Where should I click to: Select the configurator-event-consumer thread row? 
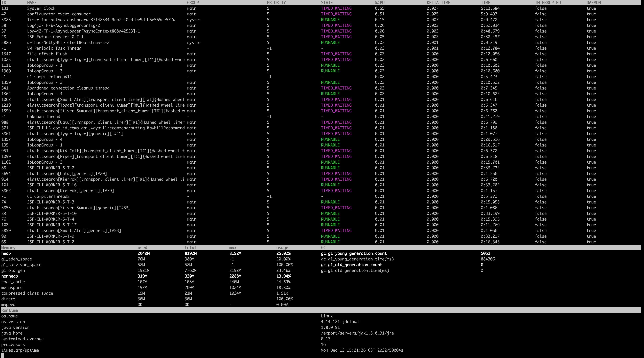click(x=322, y=14)
